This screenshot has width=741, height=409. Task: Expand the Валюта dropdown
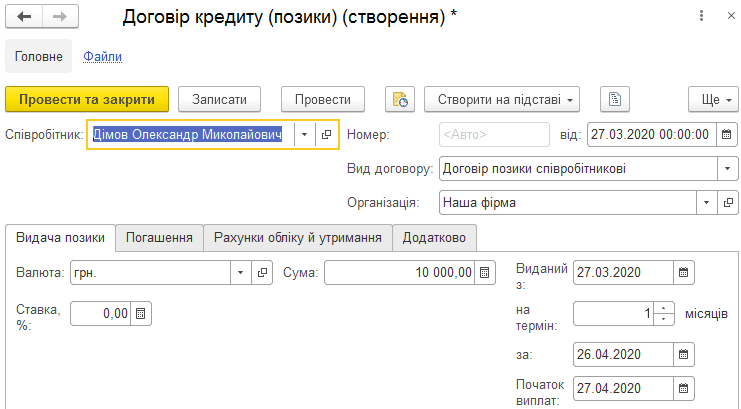[x=241, y=273]
